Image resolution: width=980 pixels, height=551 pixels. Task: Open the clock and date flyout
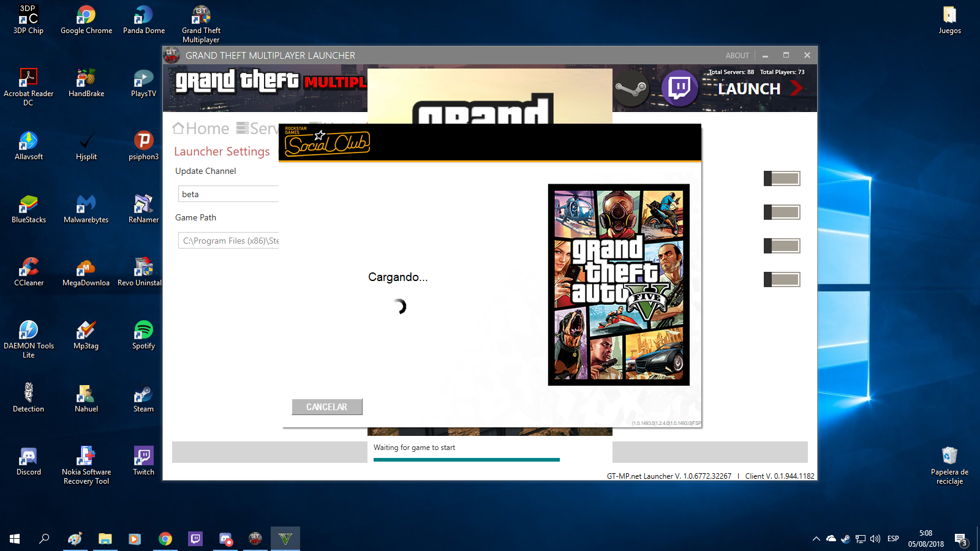[x=926, y=539]
